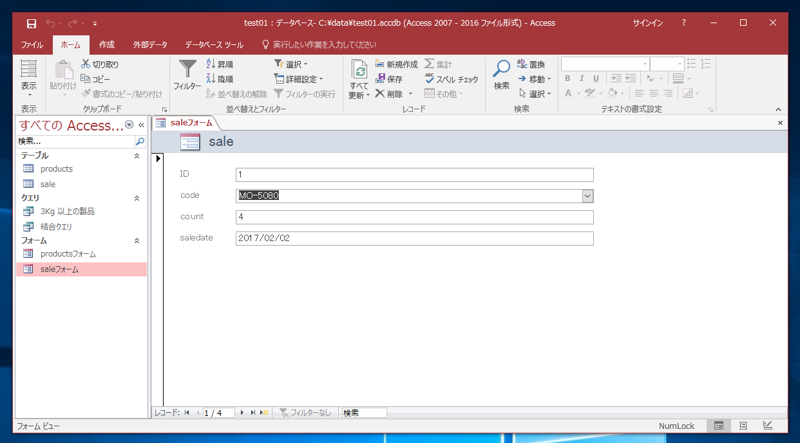The height and width of the screenshot is (443, 800).
Task: Open the code combo box dropdown
Action: [x=588, y=196]
